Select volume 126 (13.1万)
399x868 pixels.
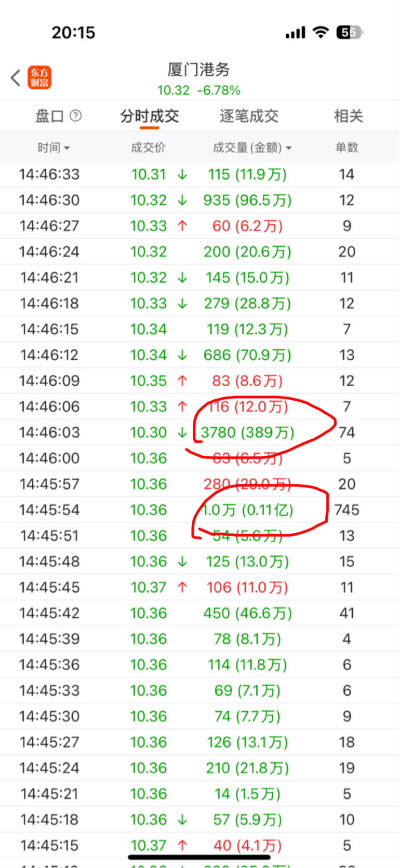(x=247, y=742)
